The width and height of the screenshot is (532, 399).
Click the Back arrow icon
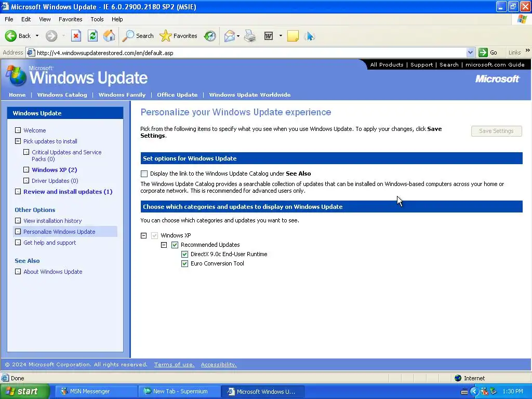click(10, 36)
